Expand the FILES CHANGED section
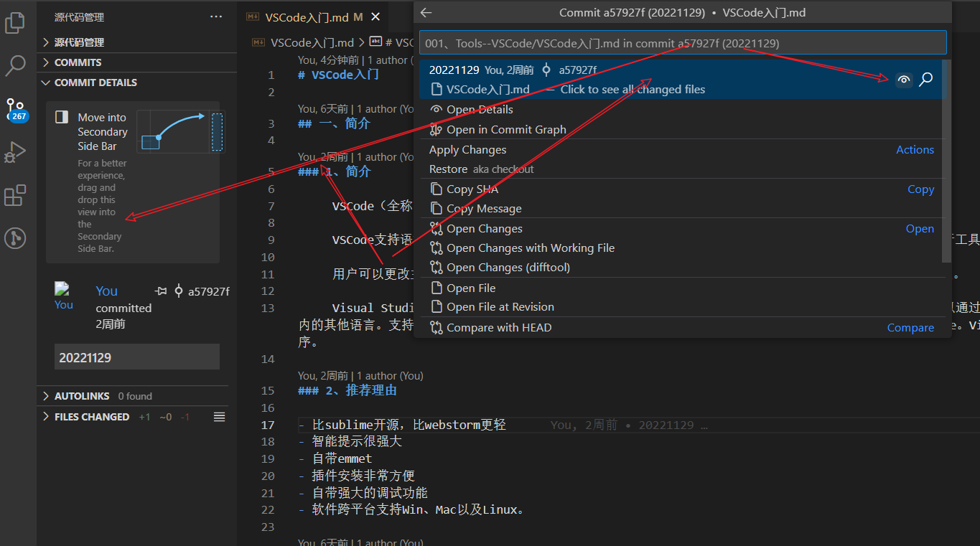Image resolution: width=980 pixels, height=546 pixels. (x=91, y=417)
